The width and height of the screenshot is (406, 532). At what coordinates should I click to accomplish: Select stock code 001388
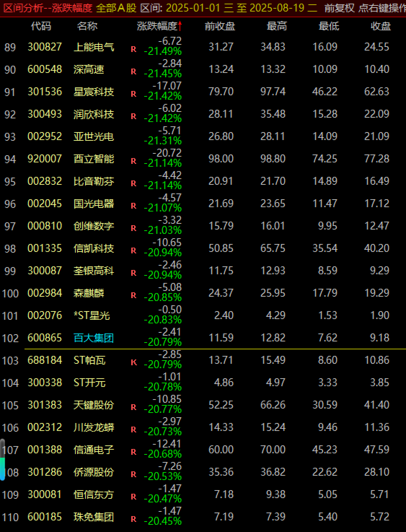(x=45, y=450)
